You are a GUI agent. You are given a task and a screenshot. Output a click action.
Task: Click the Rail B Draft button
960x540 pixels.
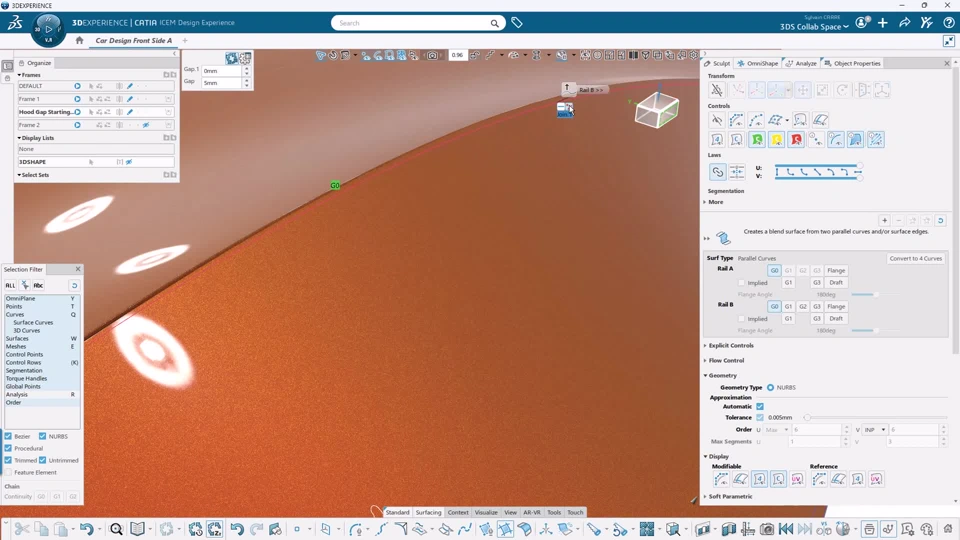[x=836, y=318]
